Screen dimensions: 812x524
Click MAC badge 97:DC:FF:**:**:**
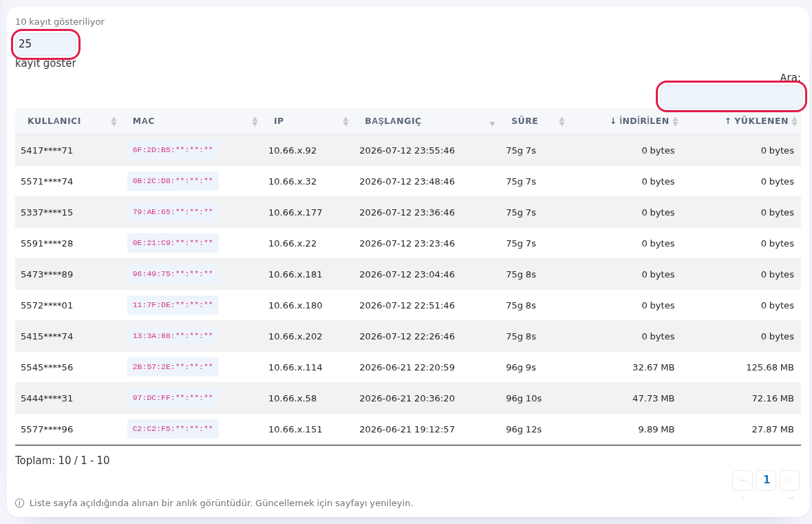[173, 398]
